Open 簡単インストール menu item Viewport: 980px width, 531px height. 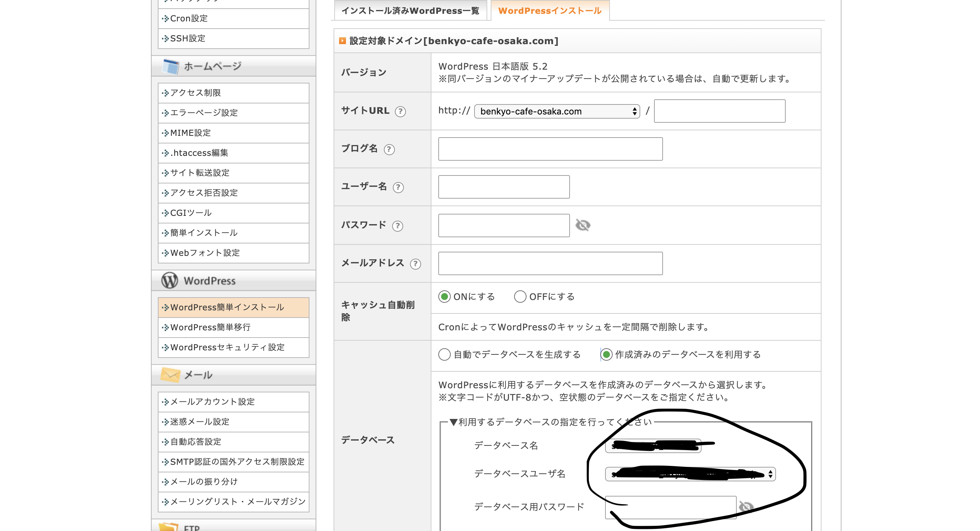(x=234, y=233)
